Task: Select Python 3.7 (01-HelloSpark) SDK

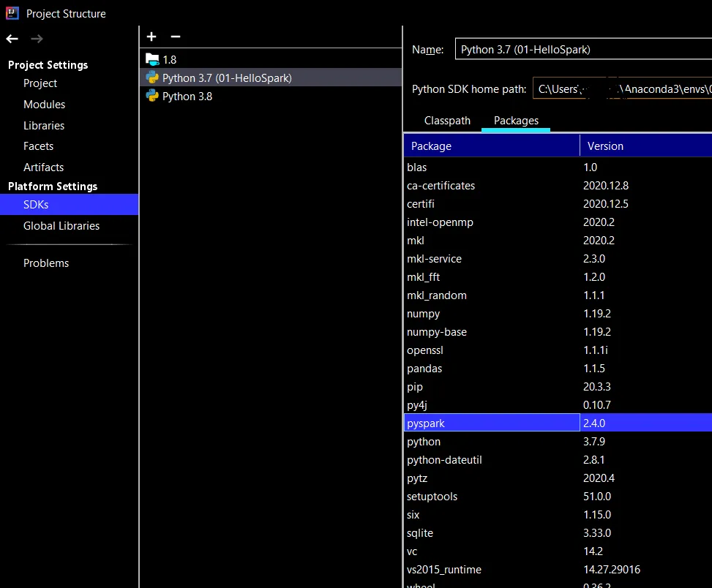Action: (271, 78)
